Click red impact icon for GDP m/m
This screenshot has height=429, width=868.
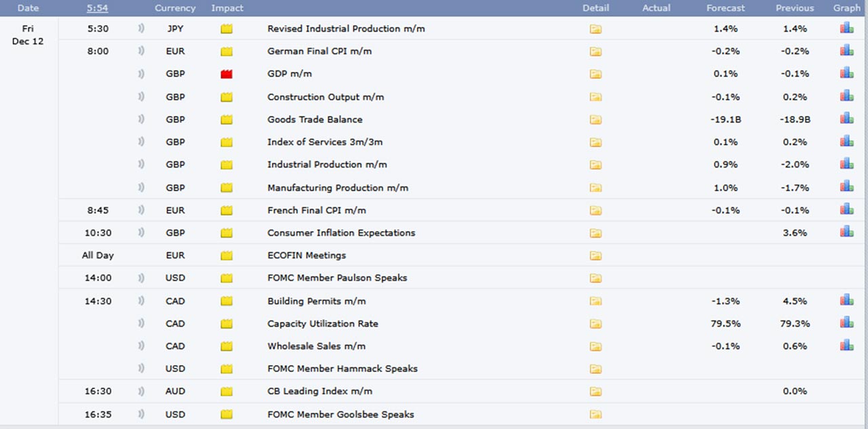226,74
